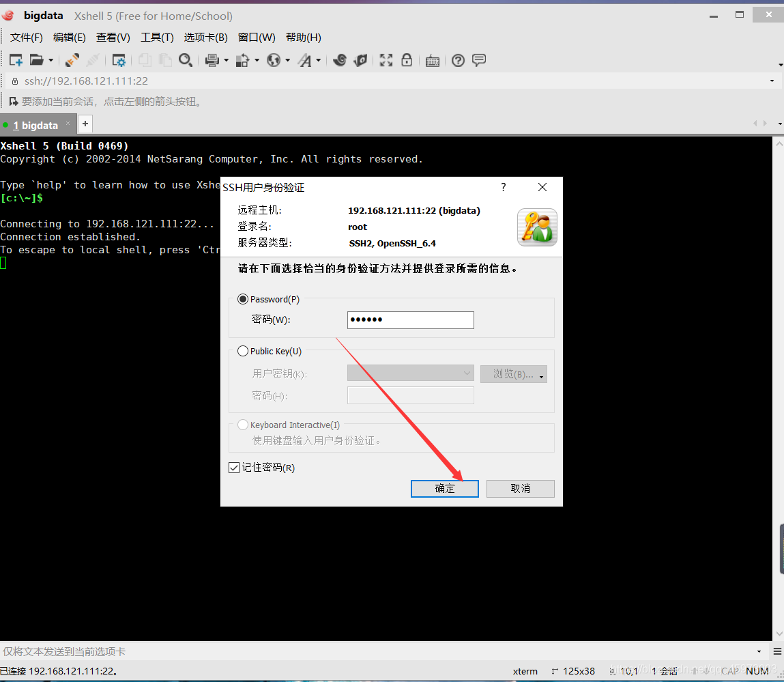Click the 取消 button

pos(521,488)
